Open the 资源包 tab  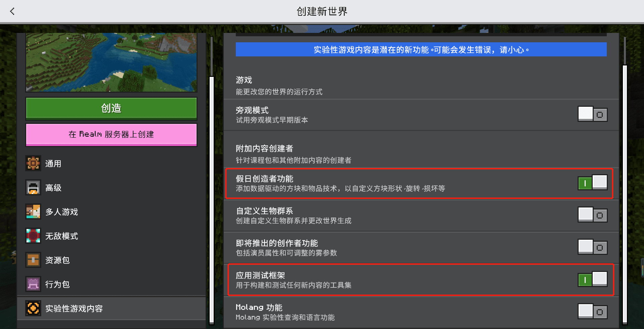[x=111, y=260]
